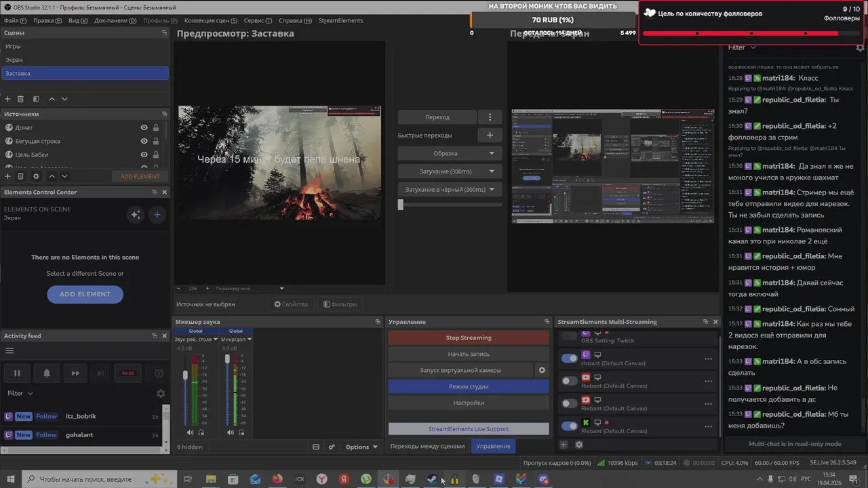868x488 pixels.
Task: Add a source with plus icon in Источники
Action: coord(8,176)
